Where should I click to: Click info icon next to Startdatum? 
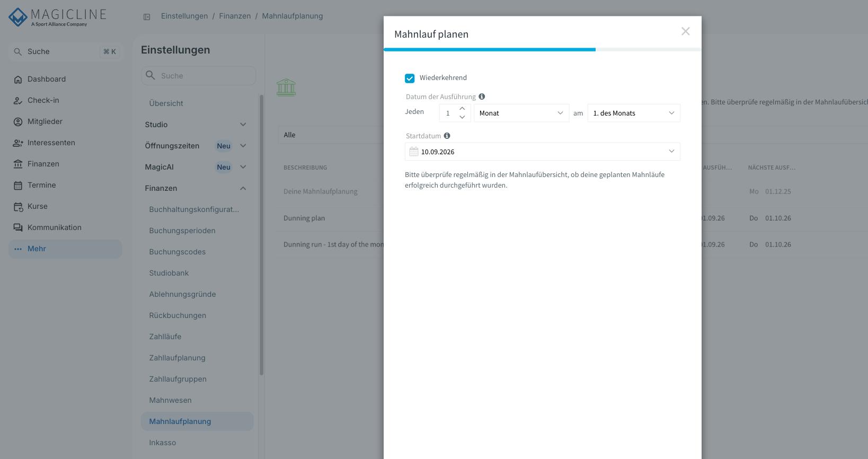point(447,136)
